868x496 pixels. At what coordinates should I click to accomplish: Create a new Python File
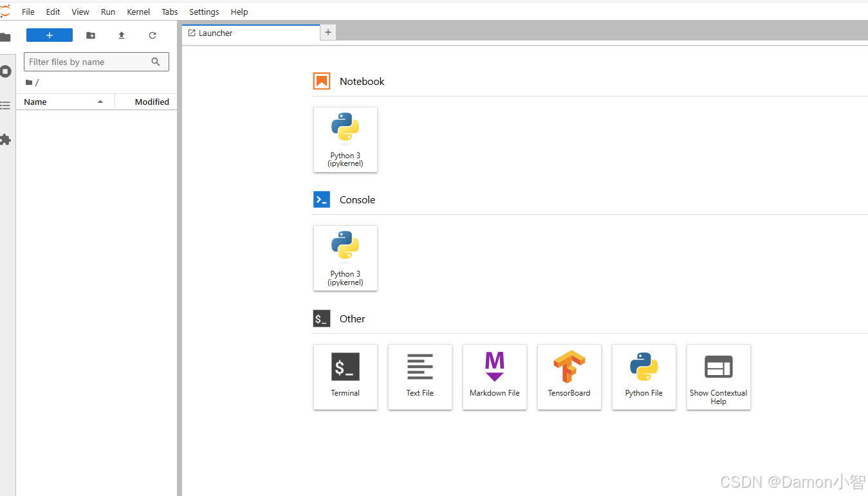point(644,377)
